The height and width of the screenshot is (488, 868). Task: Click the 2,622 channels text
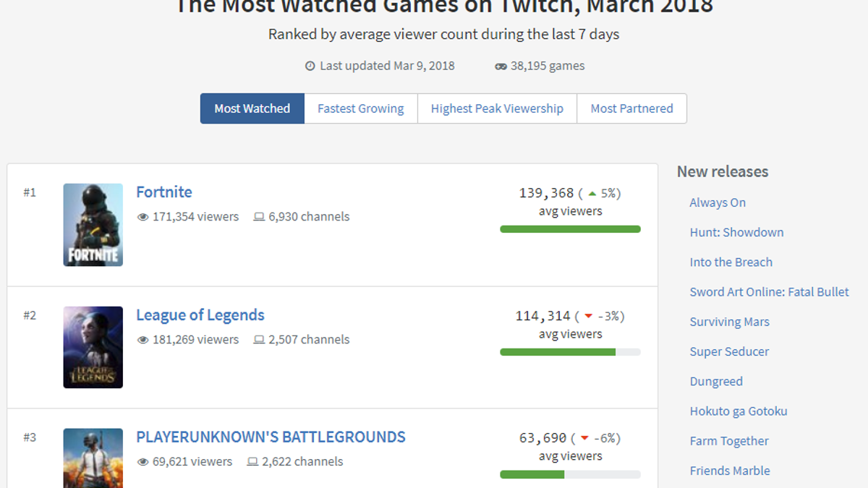(302, 462)
